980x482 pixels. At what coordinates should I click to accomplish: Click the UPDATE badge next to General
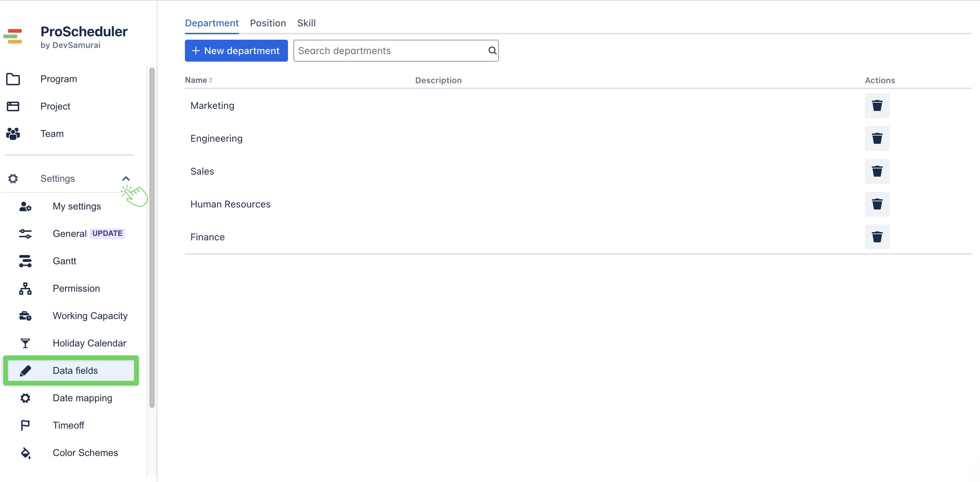(107, 233)
